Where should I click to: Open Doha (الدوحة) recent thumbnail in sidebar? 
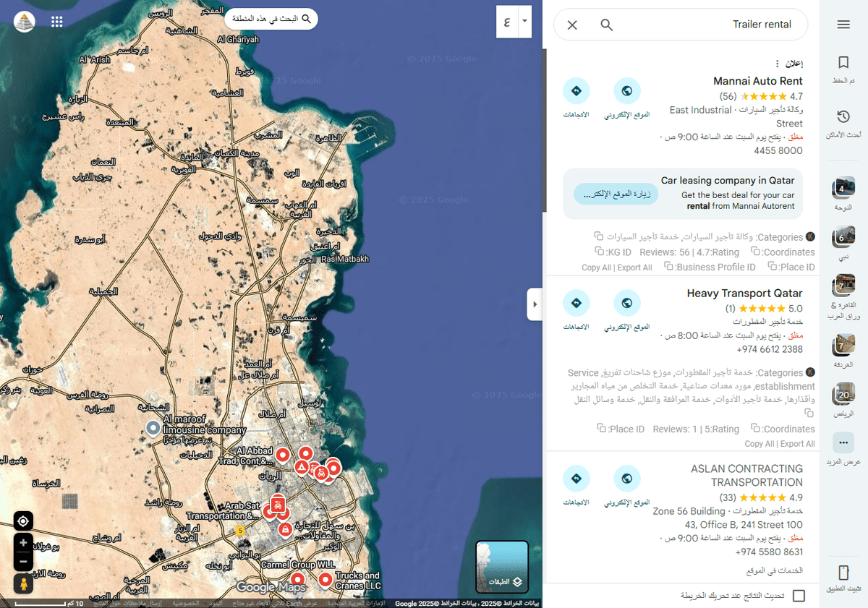coord(843,188)
